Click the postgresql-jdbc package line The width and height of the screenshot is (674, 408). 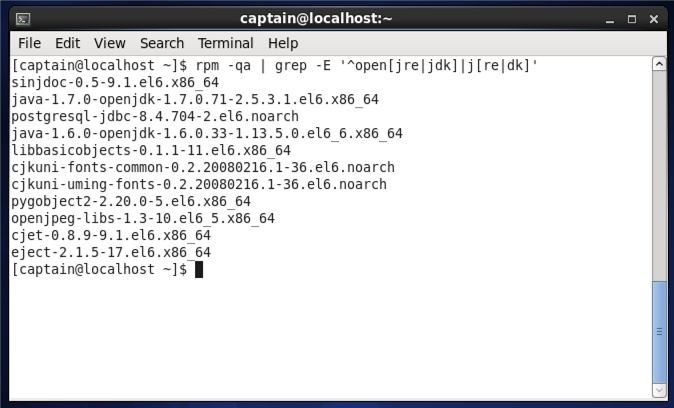point(155,117)
